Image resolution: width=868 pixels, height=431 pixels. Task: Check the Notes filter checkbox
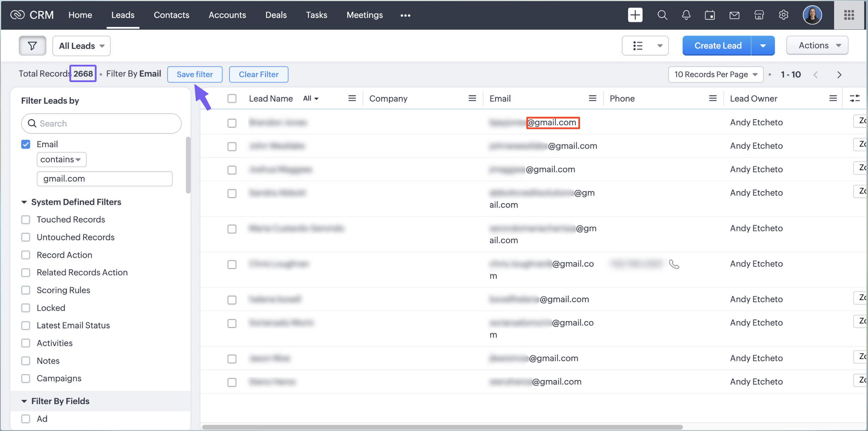[x=26, y=361]
